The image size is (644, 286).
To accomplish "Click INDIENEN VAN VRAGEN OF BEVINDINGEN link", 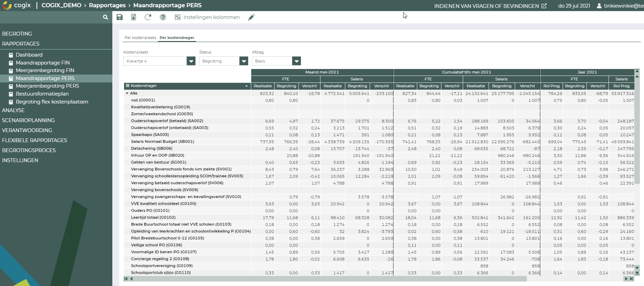I will point(487,6).
